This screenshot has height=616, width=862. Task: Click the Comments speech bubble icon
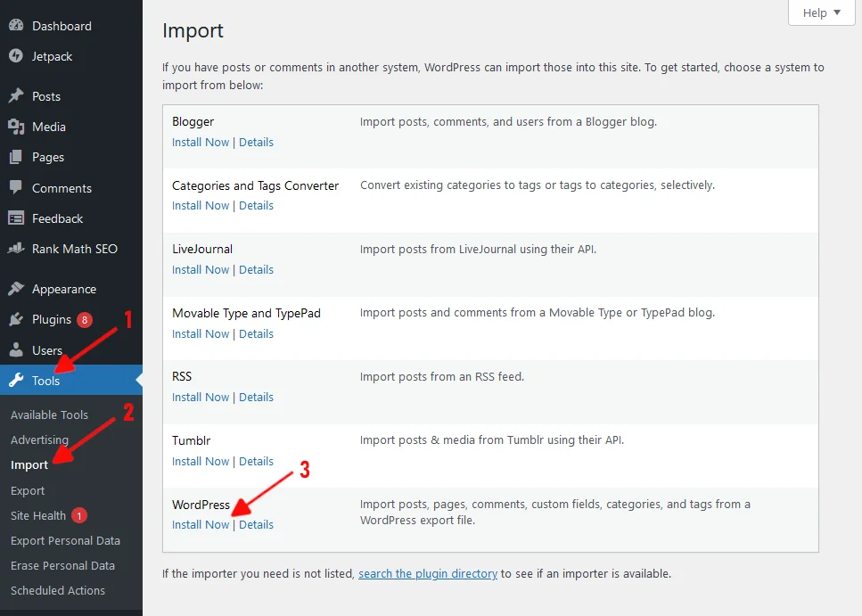click(x=16, y=188)
